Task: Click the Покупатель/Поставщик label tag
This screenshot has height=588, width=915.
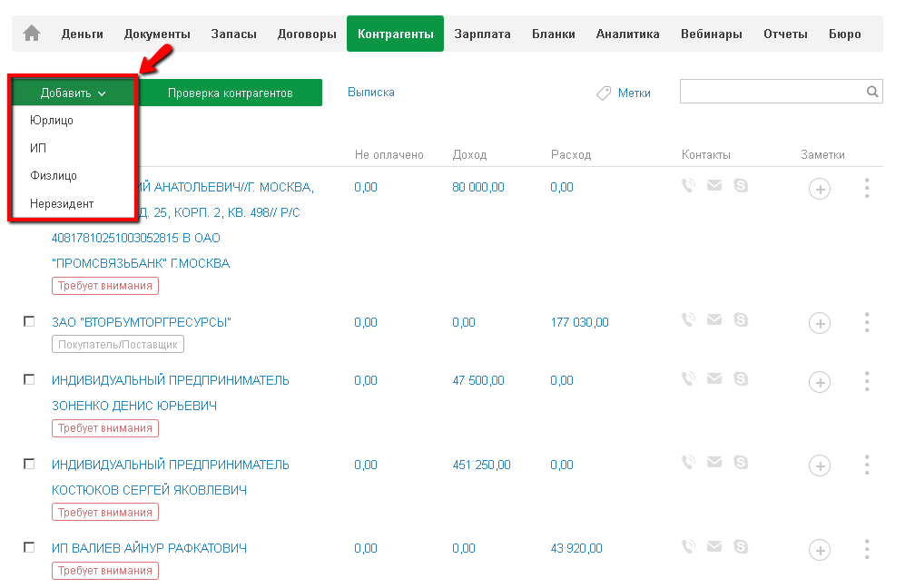Action: 118,344
